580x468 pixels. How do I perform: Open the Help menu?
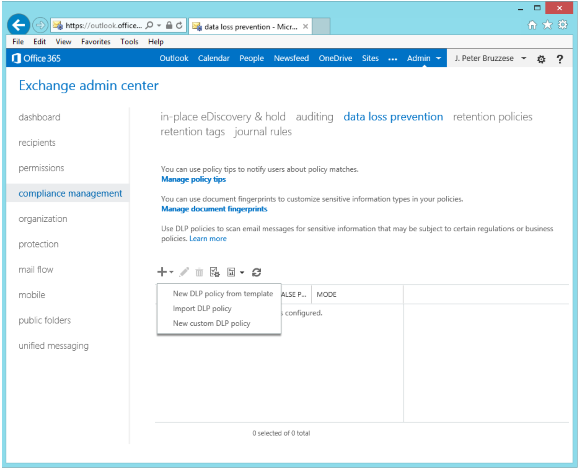coord(156,41)
